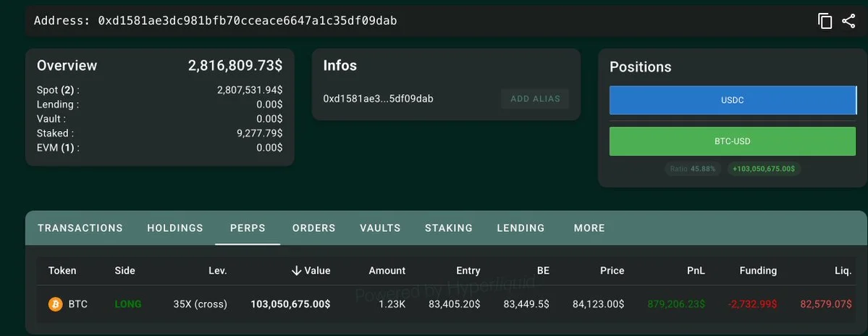The width and height of the screenshot is (868, 336).
Task: Sort by Value using arrow icon
Action: tap(296, 271)
